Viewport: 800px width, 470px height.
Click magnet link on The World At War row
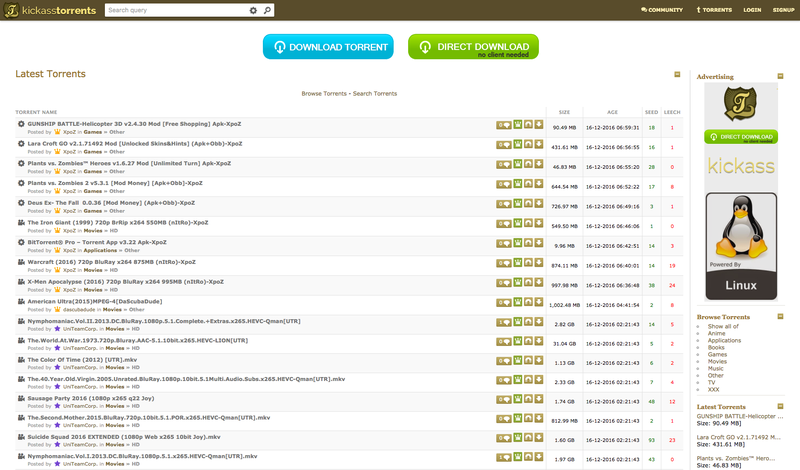tap(529, 341)
